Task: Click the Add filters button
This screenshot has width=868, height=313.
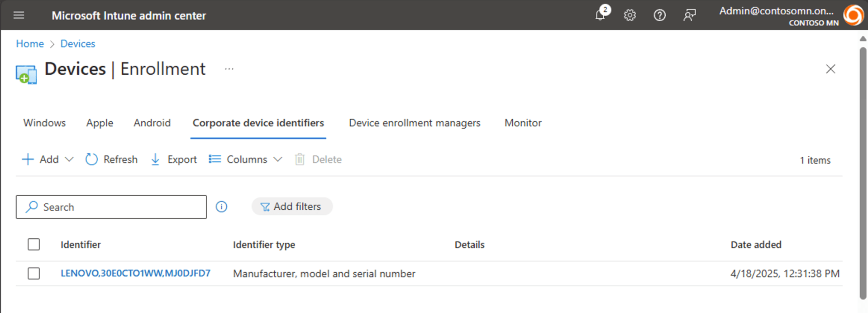Action: [x=292, y=207]
